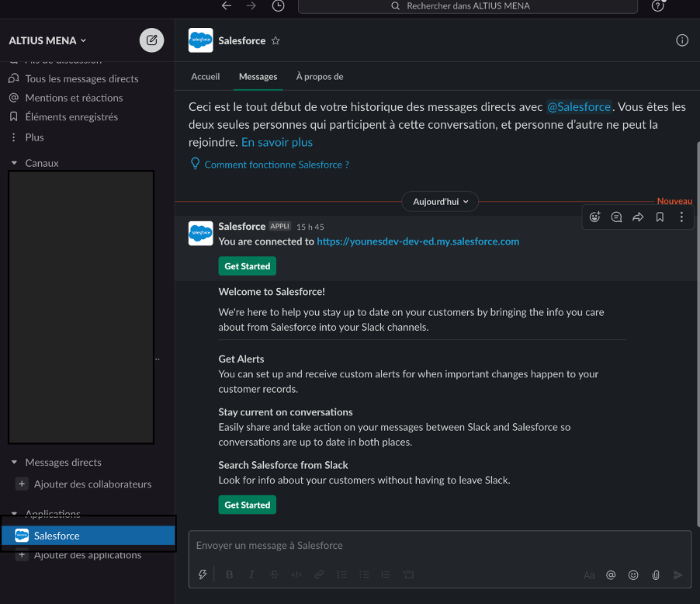The width and height of the screenshot is (700, 604).
Task: Focus the Envoyer un message à Salesforce field
Action: (440, 546)
